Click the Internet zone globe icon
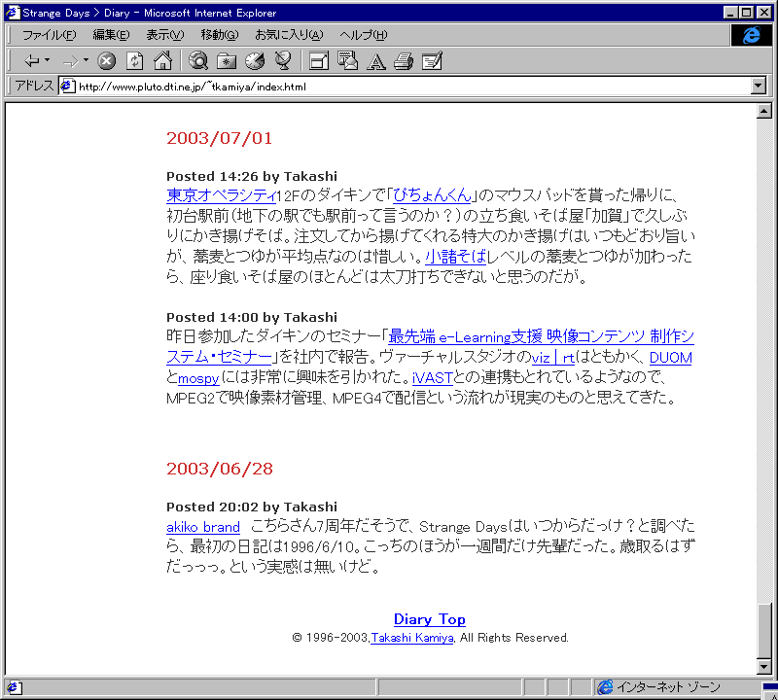778x700 pixels. point(605,687)
